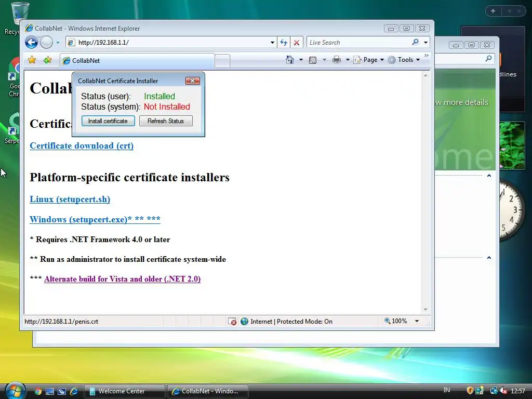Click the network connection tray icon
This screenshot has height=399, width=532.
[494, 391]
